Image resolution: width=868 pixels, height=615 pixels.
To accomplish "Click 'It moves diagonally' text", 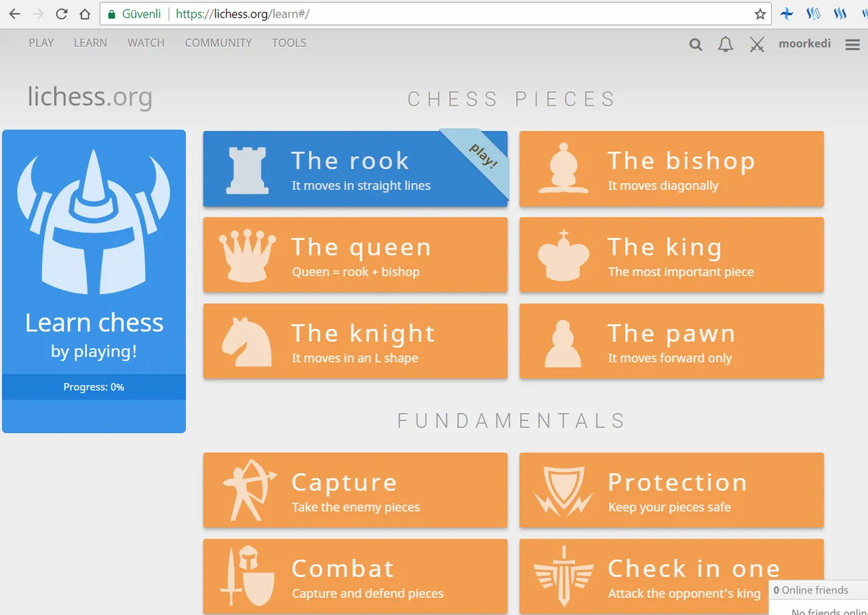I will (x=663, y=186).
